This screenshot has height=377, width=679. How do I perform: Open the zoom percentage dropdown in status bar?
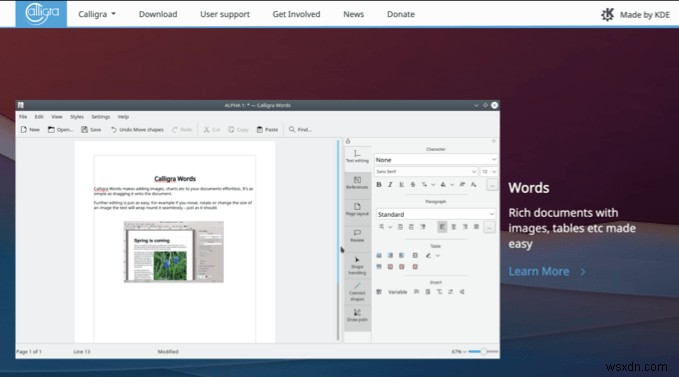459,351
